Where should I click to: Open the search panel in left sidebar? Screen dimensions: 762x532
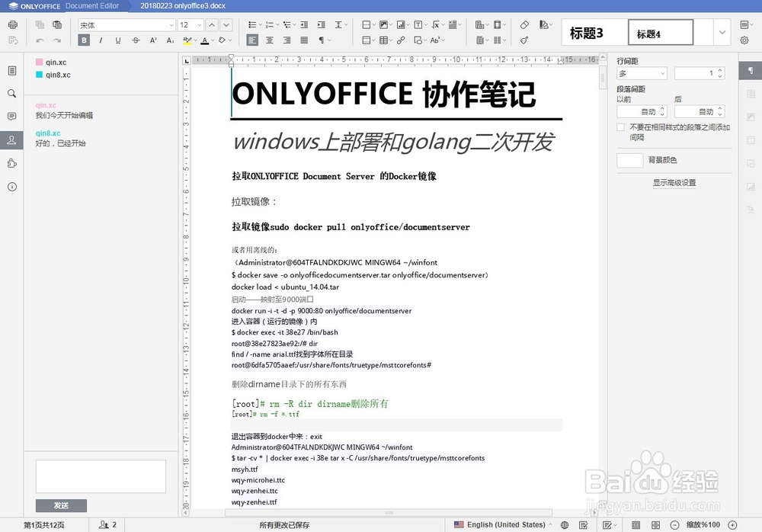[x=12, y=94]
